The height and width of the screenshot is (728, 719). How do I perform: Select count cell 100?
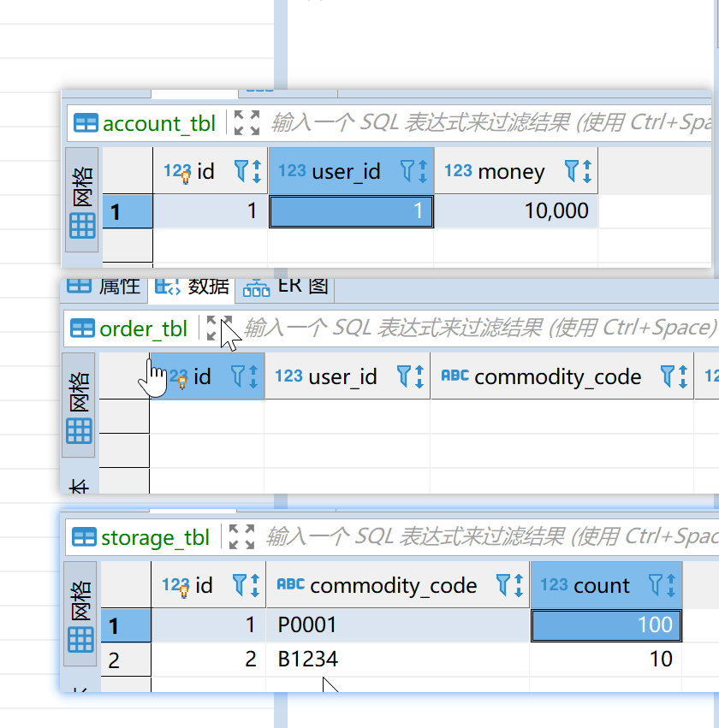pos(606,625)
